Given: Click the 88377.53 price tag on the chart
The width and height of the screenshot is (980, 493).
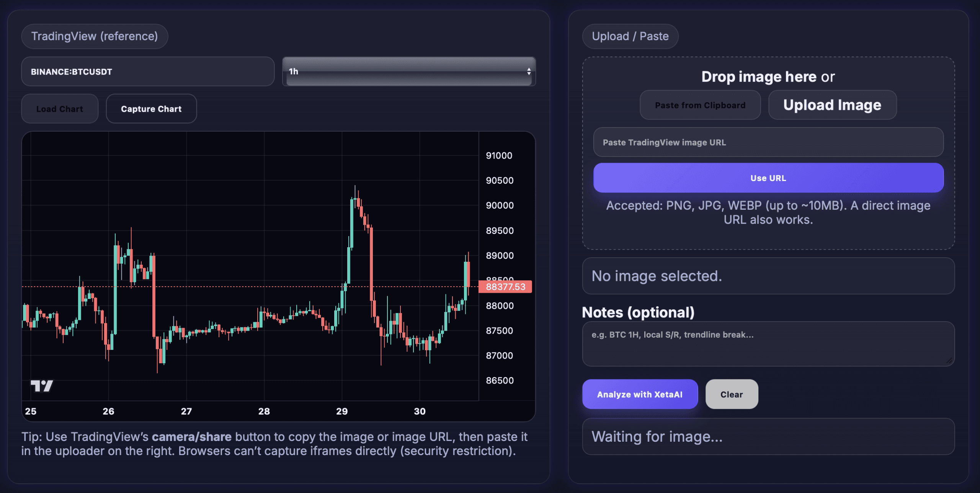Looking at the screenshot, I should pyautogui.click(x=505, y=287).
